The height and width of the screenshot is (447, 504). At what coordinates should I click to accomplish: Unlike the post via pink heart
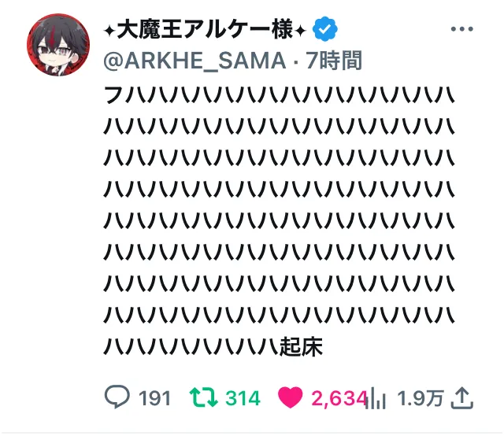pos(291,397)
